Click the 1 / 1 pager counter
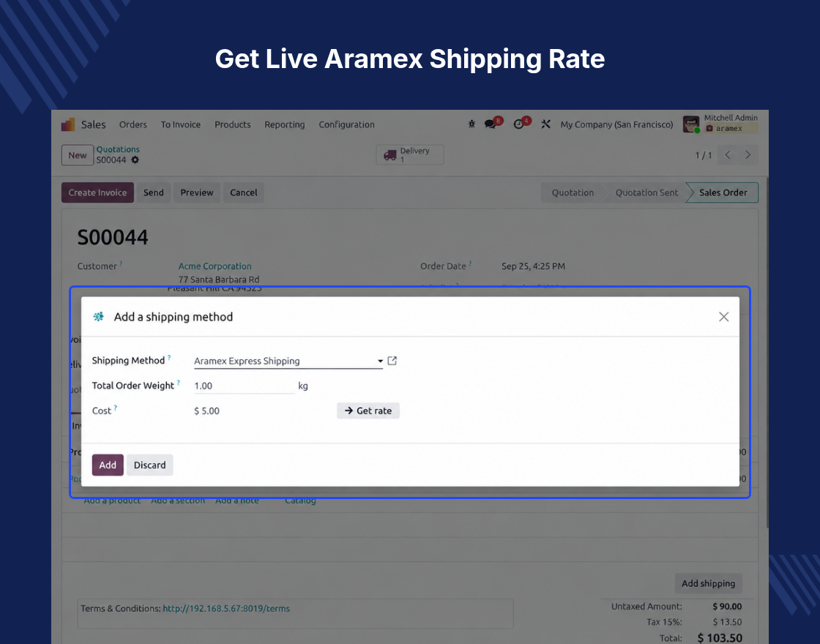Image resolution: width=820 pixels, height=644 pixels. [703, 155]
